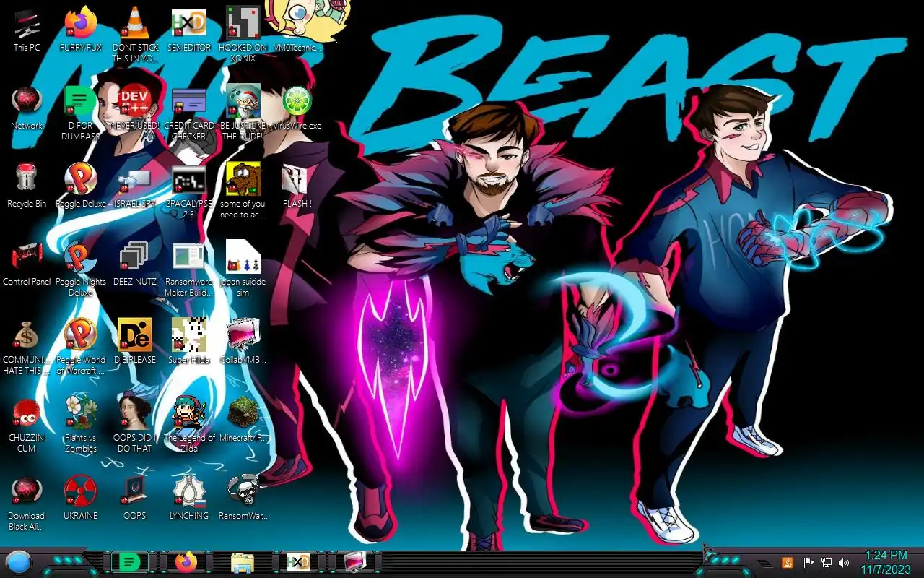Open BE JUST LIKE THE DUDE! shortcut
The image size is (924, 578).
[243, 112]
